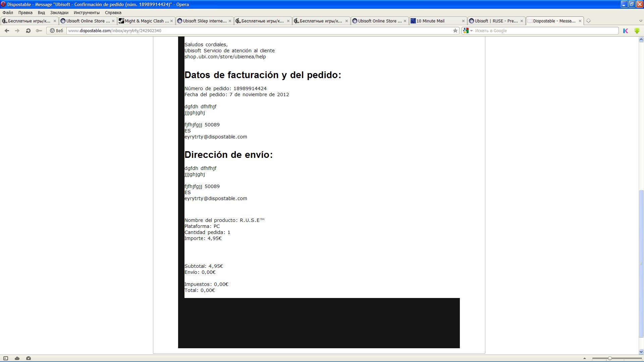This screenshot has width=644, height=362.
Task: Close the Might & Magic Clash tab
Action: [171, 21]
